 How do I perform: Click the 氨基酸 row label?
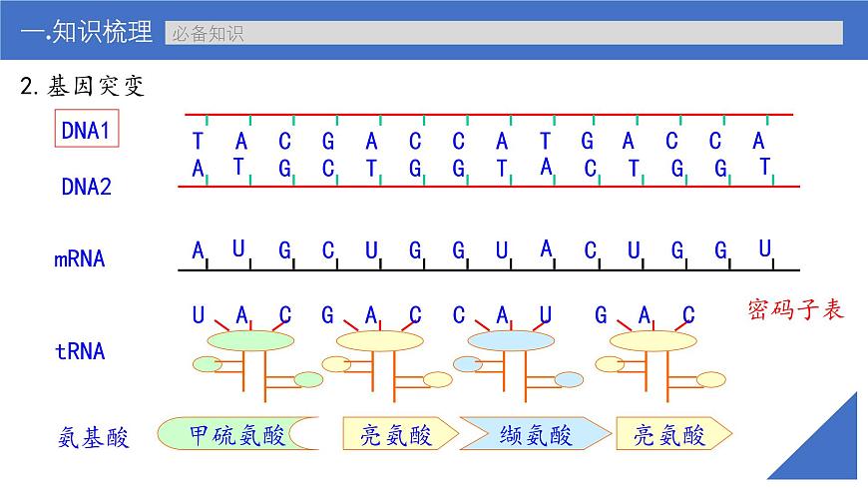(x=93, y=437)
